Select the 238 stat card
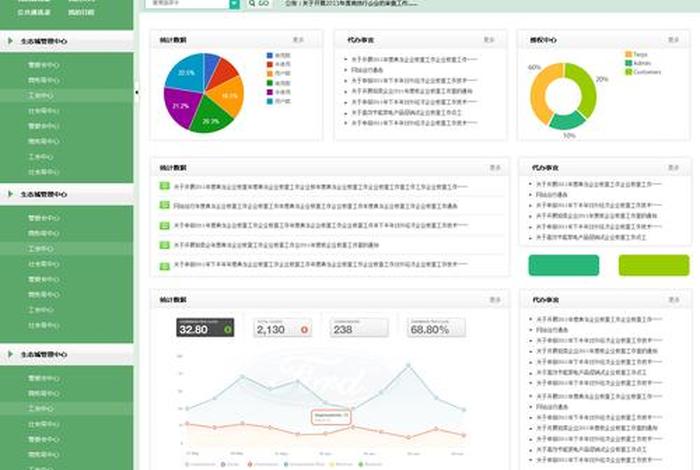 [x=359, y=327]
